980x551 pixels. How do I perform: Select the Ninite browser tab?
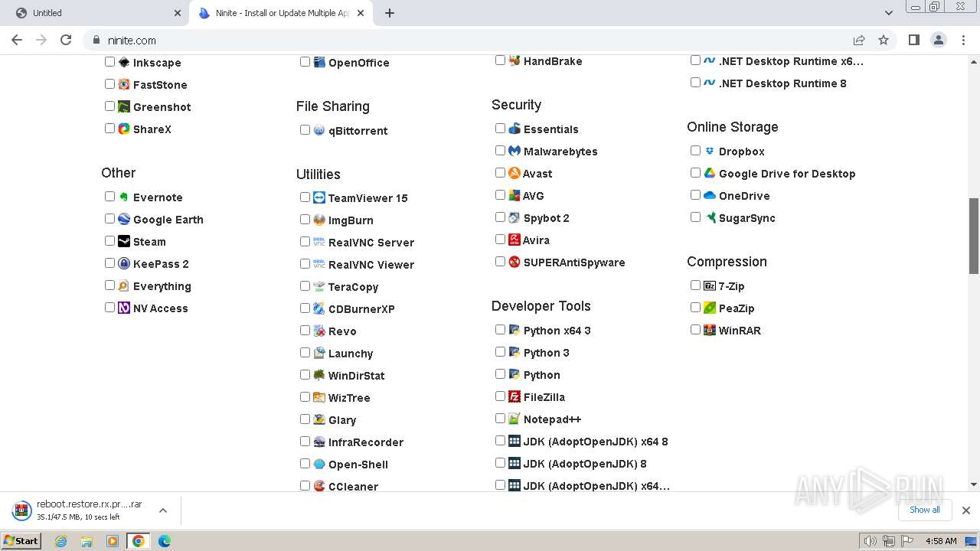[x=281, y=13]
